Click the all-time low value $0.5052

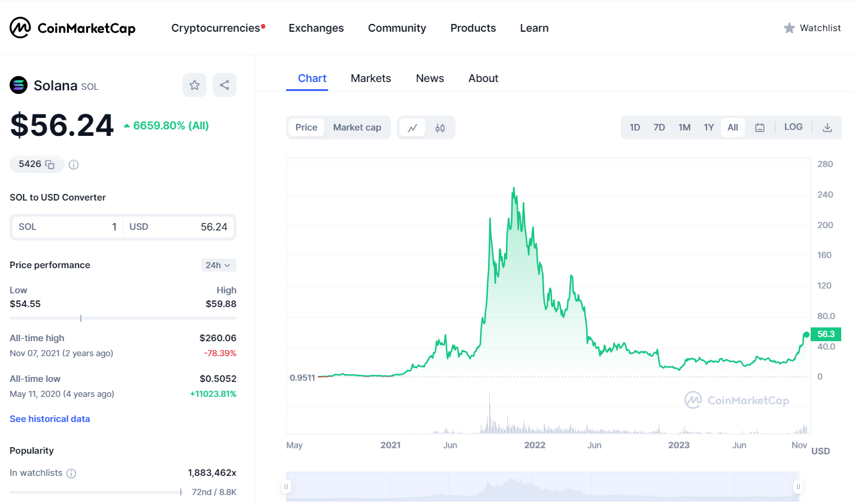point(218,379)
